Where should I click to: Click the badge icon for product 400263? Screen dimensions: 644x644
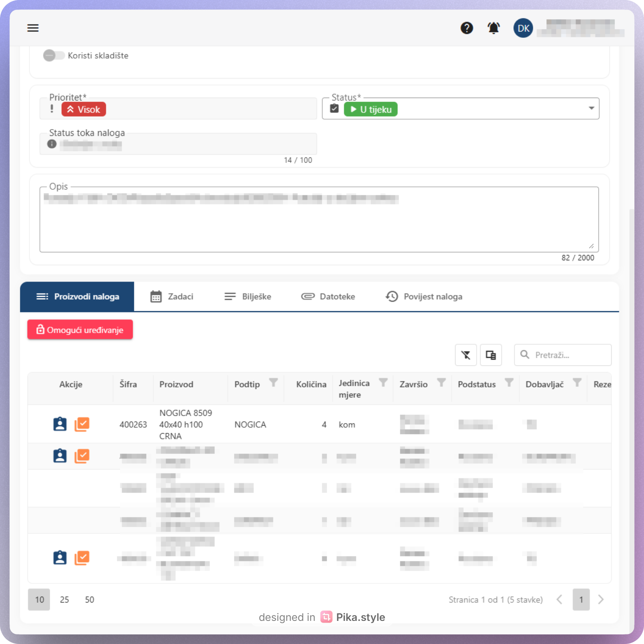point(60,424)
